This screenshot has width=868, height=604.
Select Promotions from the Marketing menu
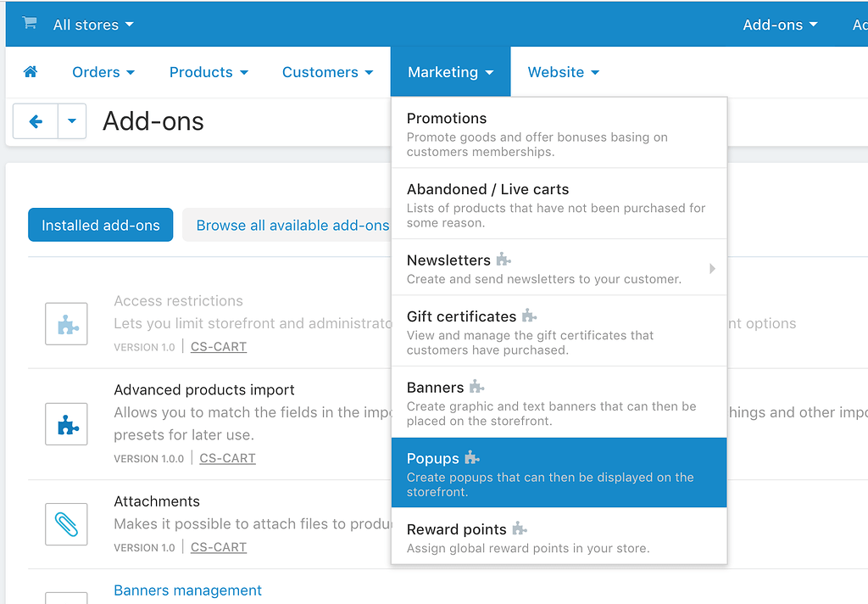tap(447, 119)
